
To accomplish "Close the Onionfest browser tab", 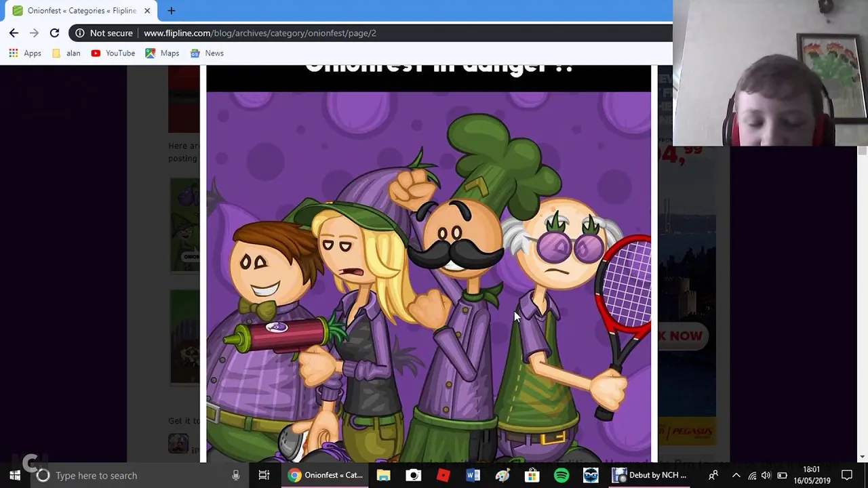I will [146, 11].
